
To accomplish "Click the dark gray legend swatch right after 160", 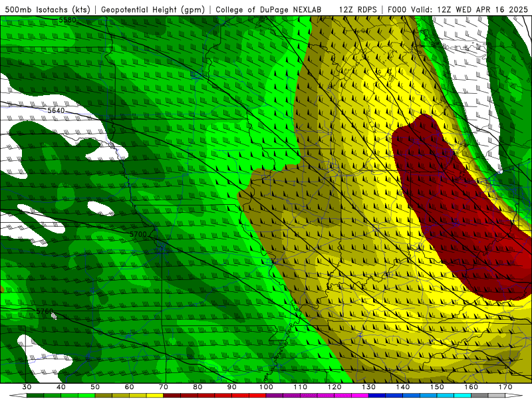I will (479, 396).
